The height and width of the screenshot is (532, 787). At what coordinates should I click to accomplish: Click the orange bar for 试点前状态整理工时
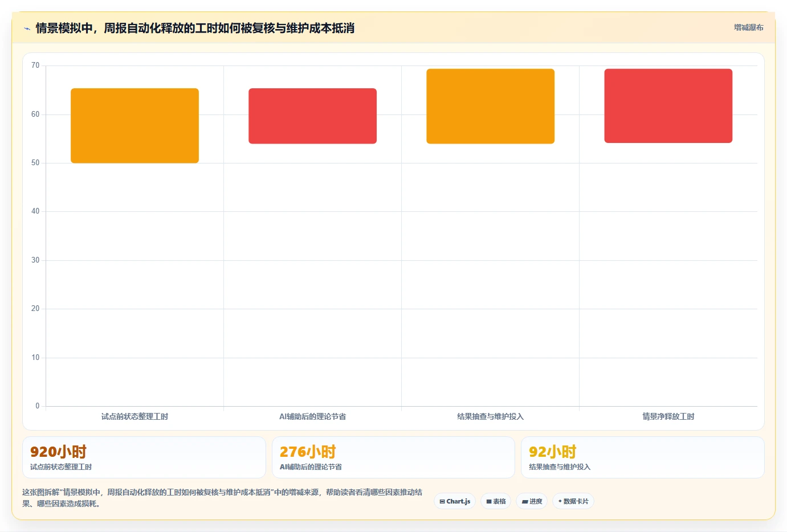[x=134, y=126]
